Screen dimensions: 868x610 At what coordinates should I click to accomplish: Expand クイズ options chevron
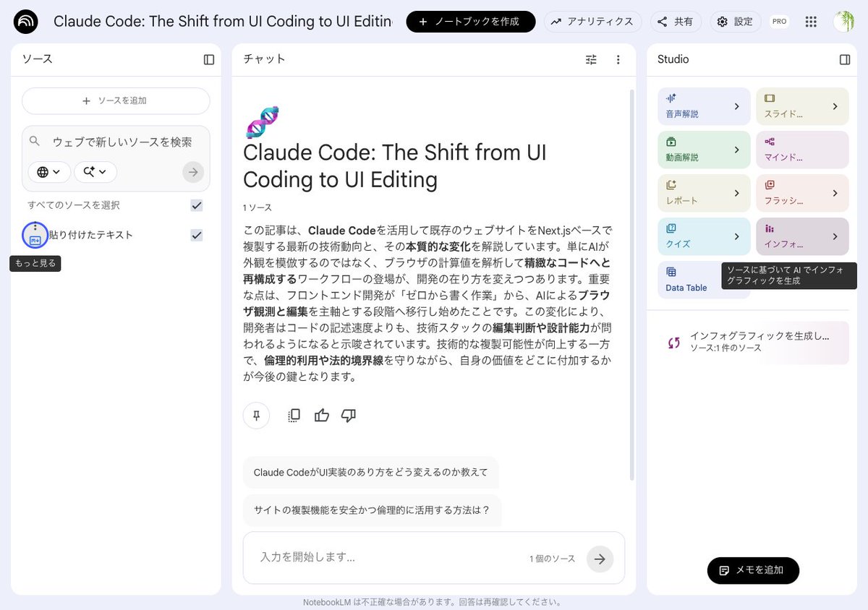tap(737, 236)
